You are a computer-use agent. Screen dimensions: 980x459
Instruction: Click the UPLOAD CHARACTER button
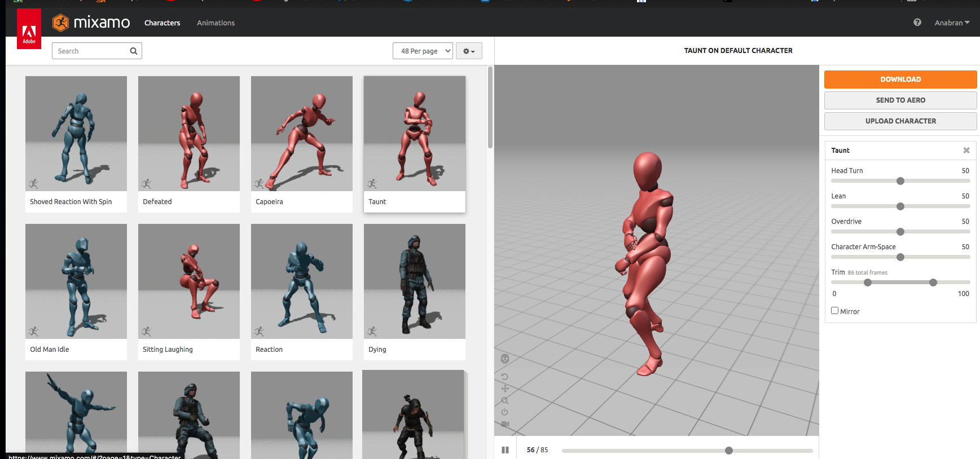pyautogui.click(x=900, y=121)
